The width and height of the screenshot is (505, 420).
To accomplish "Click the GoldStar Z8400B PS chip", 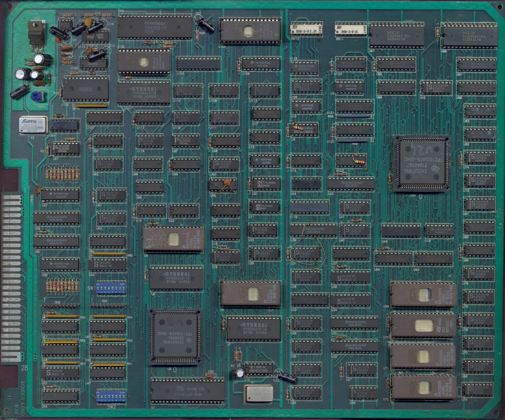I will (155, 28).
